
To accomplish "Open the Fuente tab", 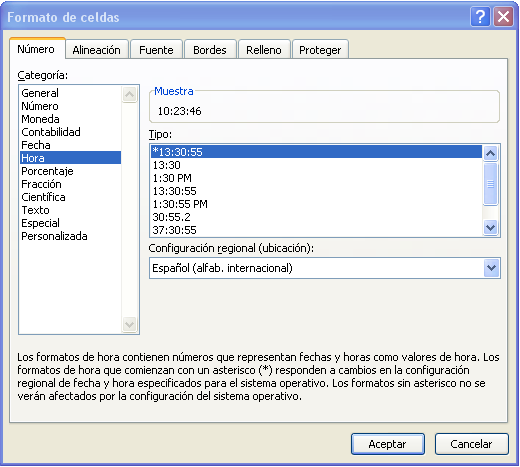I will point(156,50).
